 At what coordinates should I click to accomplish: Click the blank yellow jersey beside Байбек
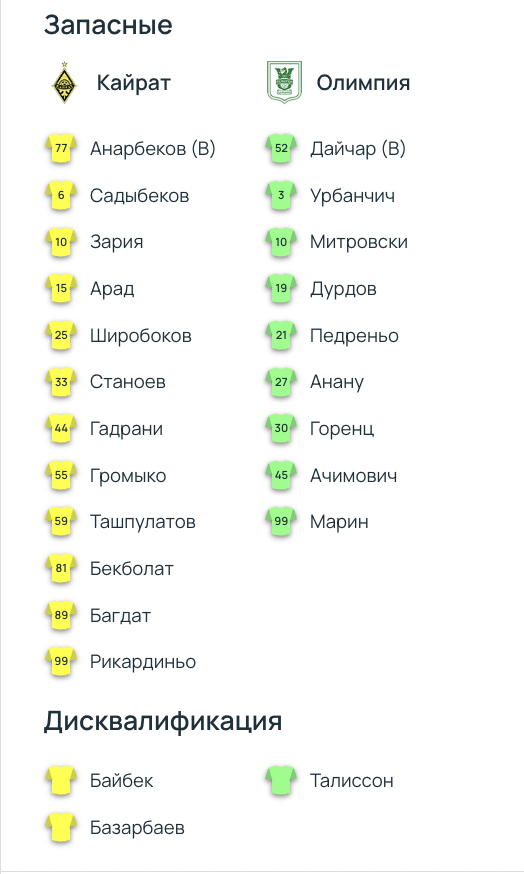click(x=61, y=780)
